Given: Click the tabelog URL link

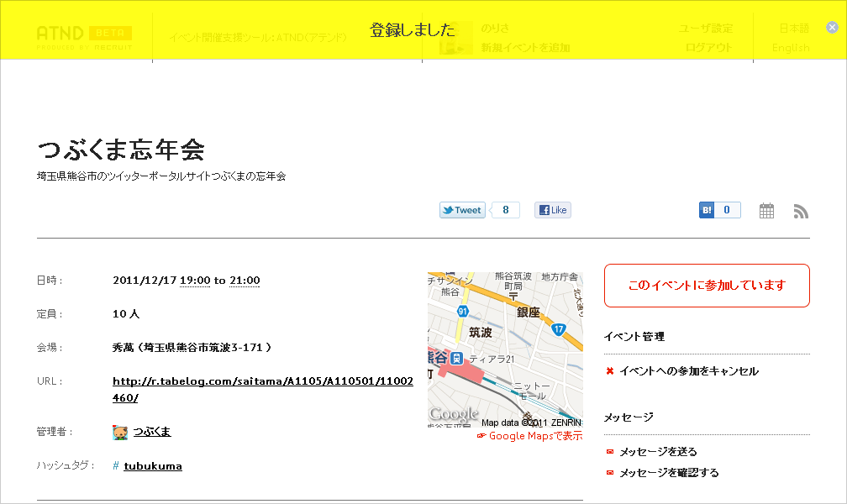Looking at the screenshot, I should click(262, 390).
